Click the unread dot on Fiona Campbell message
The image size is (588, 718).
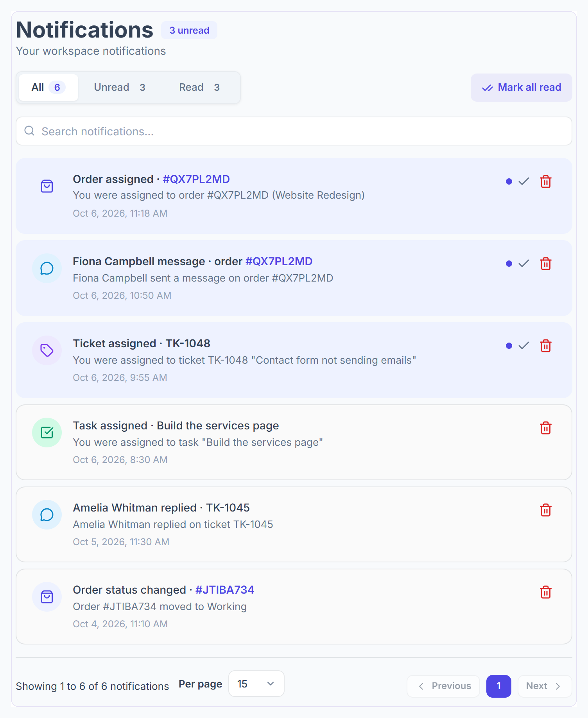click(509, 264)
